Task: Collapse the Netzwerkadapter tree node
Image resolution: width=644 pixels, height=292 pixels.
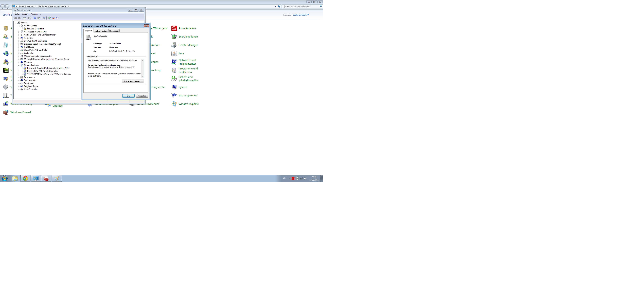Action: (19, 65)
